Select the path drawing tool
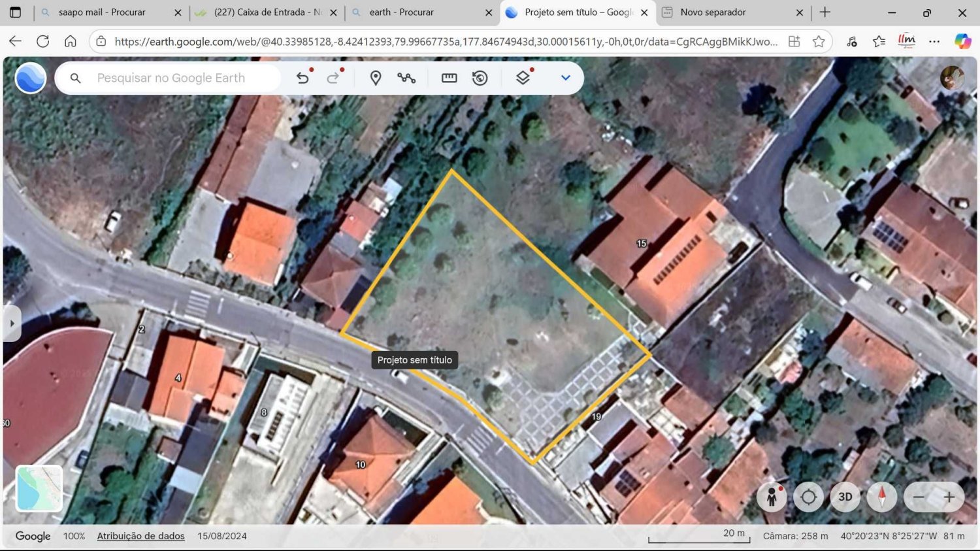The height and width of the screenshot is (551, 980). point(407,77)
